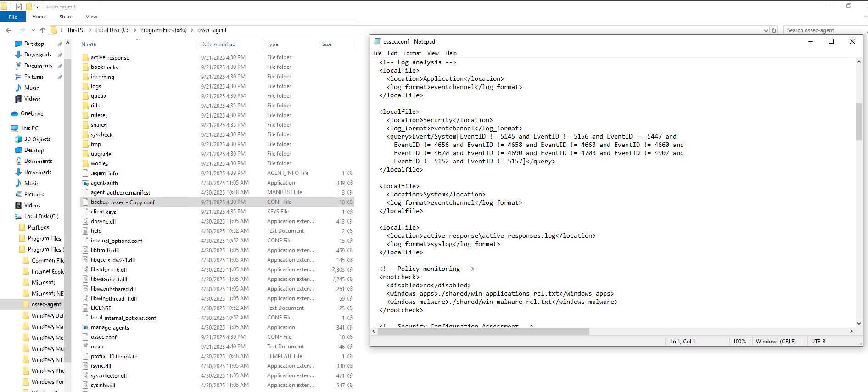The height and width of the screenshot is (392, 868).
Task: Click the Search ossec-agent field
Action: click(824, 30)
